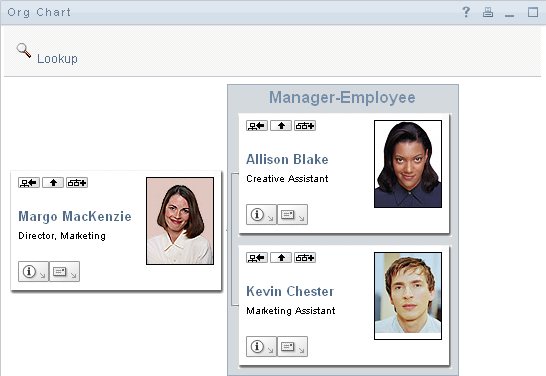Image resolution: width=546 pixels, height=376 pixels.
Task: Click the Creative Assistant title text
Action: 287,179
